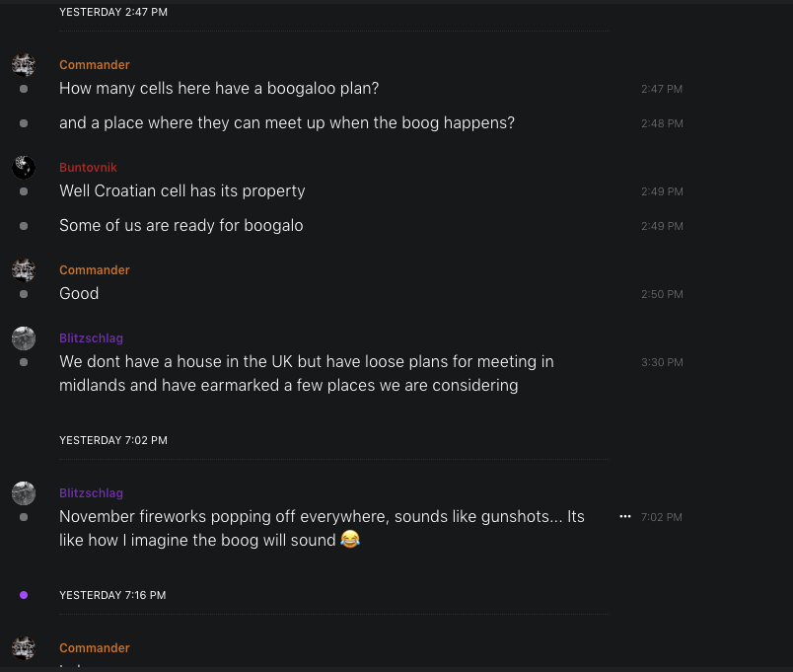Click the Commander name above "Good"
Viewport: 793px width, 672px height.
[x=94, y=270]
